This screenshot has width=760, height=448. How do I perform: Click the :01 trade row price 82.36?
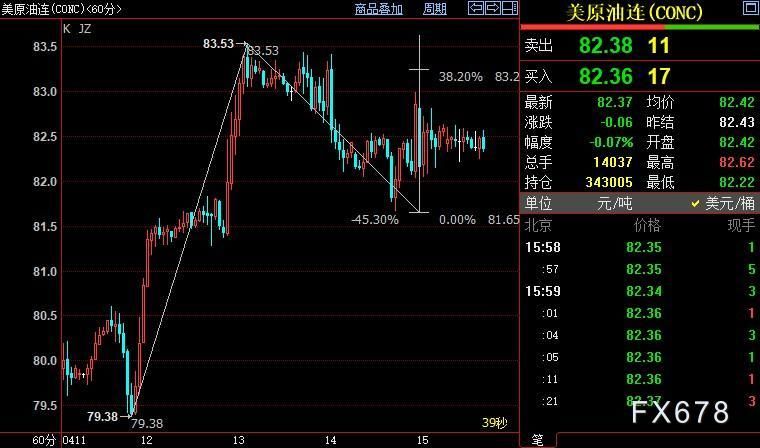coord(644,313)
